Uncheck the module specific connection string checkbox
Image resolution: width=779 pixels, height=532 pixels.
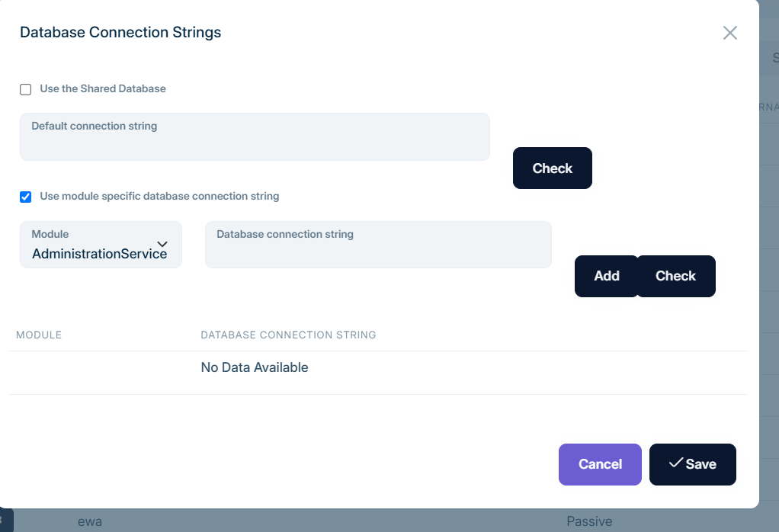26,197
